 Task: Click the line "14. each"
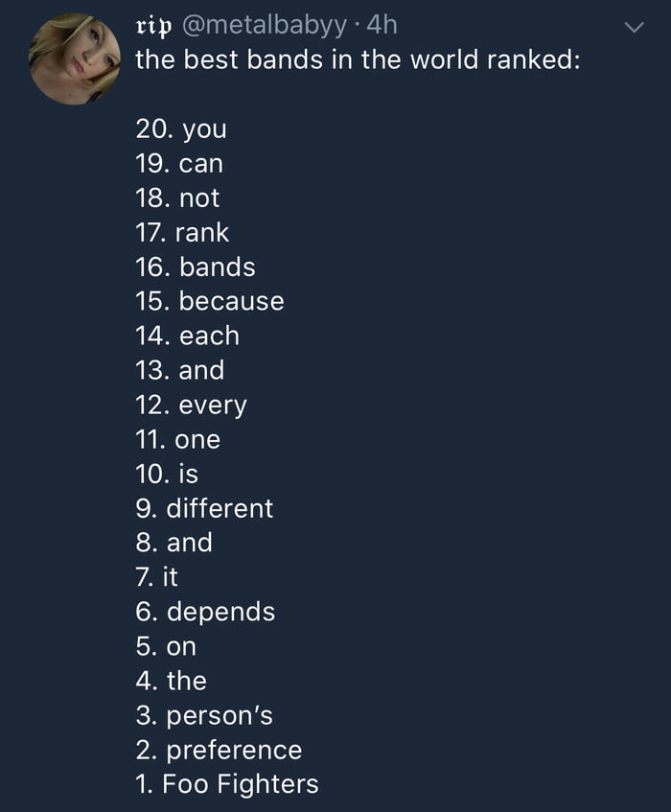[x=187, y=336]
